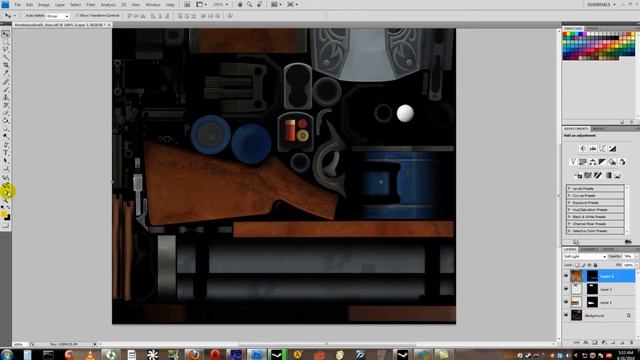Toggle lock transparent pixels icon
The image size is (640, 360).
[577, 265]
